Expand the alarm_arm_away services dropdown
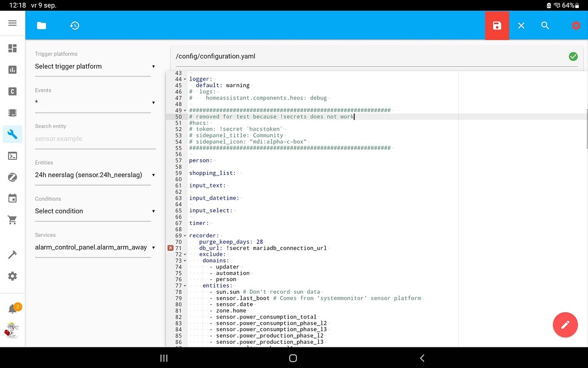Viewport: 588px width, 368px height. 95,247
